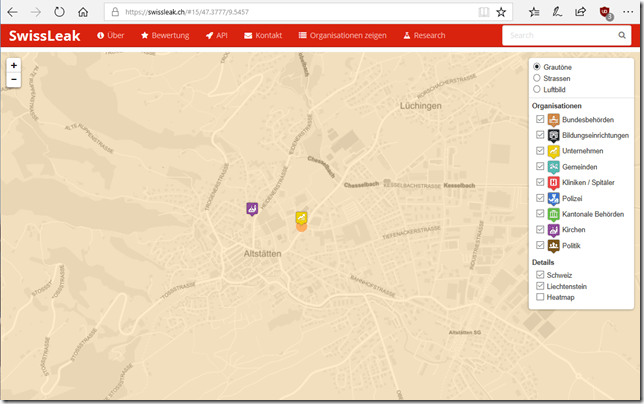Select the Luftbild map style
The width and height of the screenshot is (644, 404).
tap(537, 89)
